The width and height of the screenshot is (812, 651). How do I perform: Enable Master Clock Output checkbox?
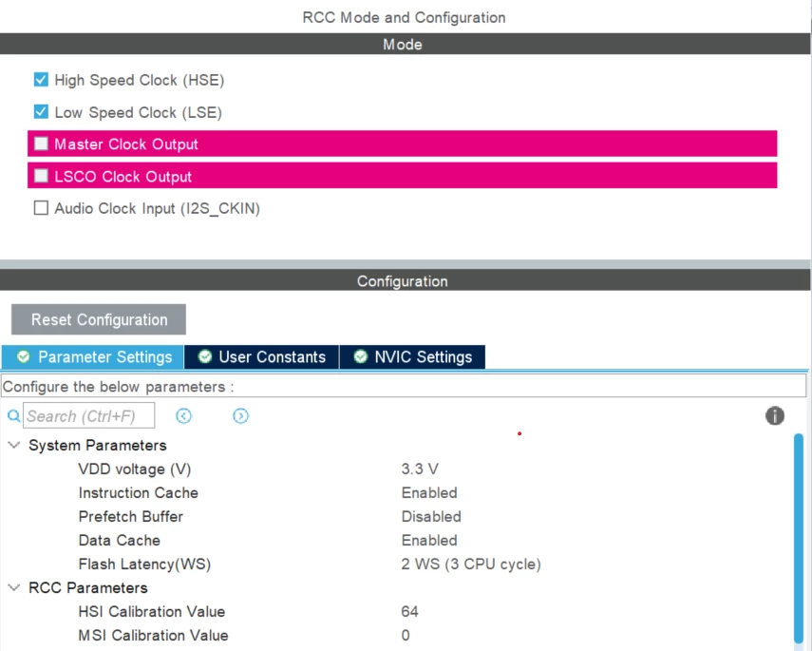click(x=41, y=144)
